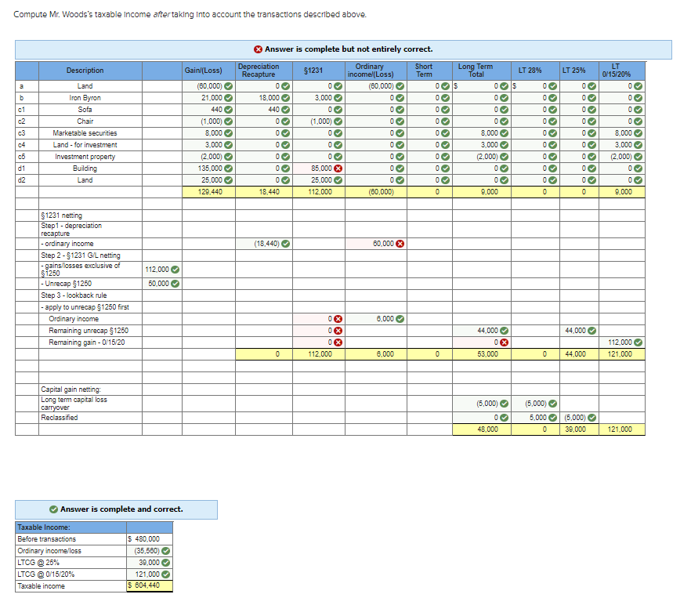This screenshot has height=616, width=691.
Task: Select the Building §1231 value 85,000 cell
Action: click(x=319, y=168)
